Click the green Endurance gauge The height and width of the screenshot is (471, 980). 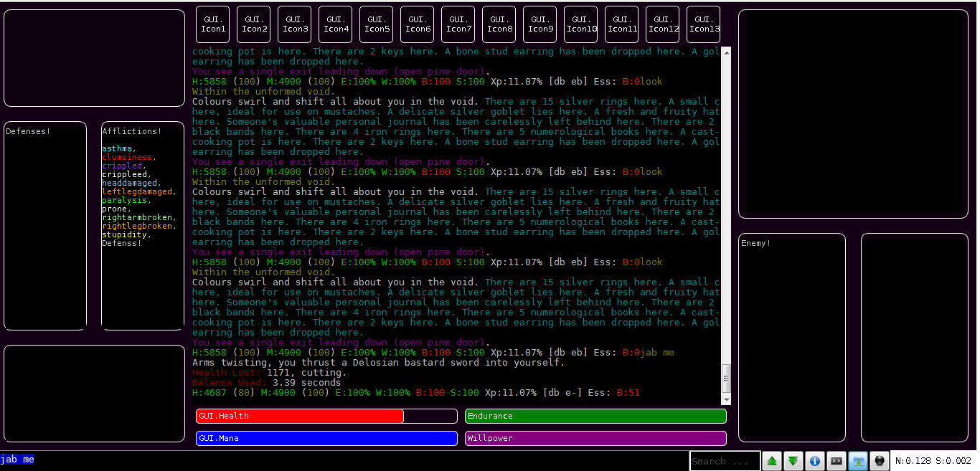[595, 416]
